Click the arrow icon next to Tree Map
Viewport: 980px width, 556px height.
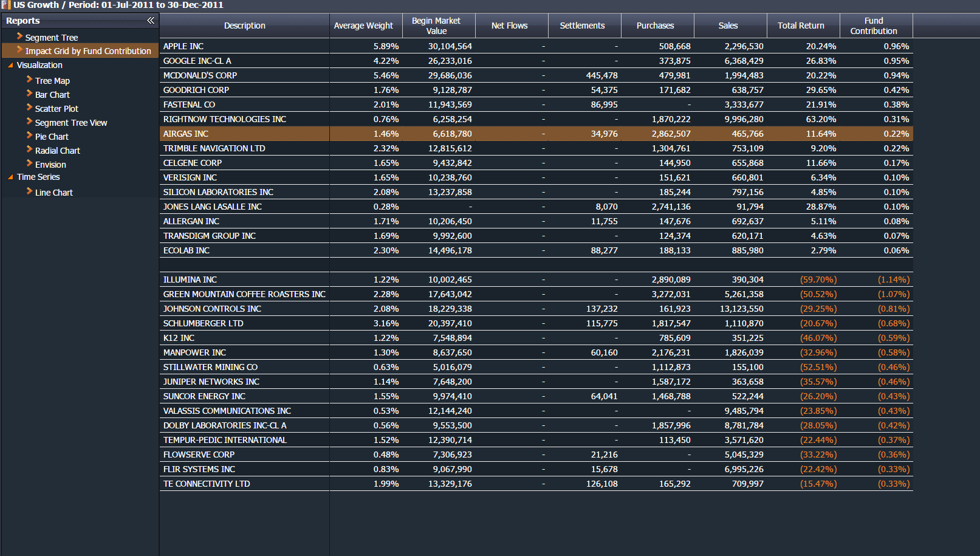tap(30, 80)
